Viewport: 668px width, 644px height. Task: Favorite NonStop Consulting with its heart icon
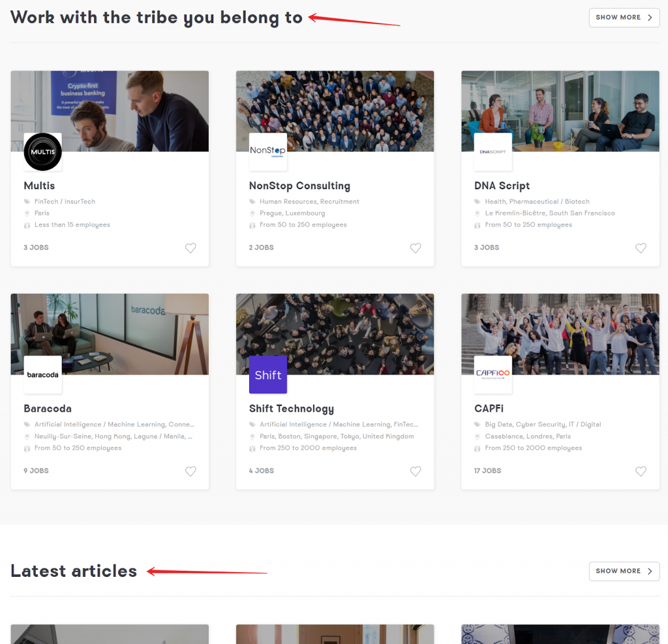416,248
